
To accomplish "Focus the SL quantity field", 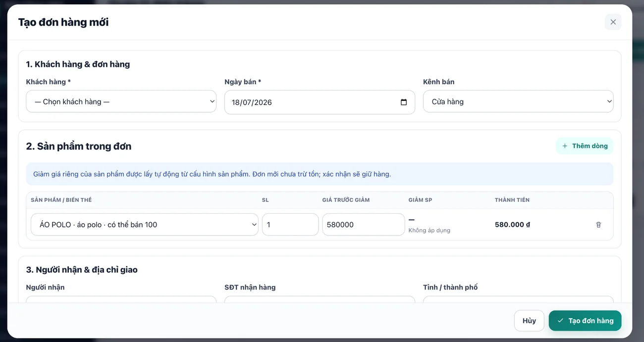I will point(290,225).
